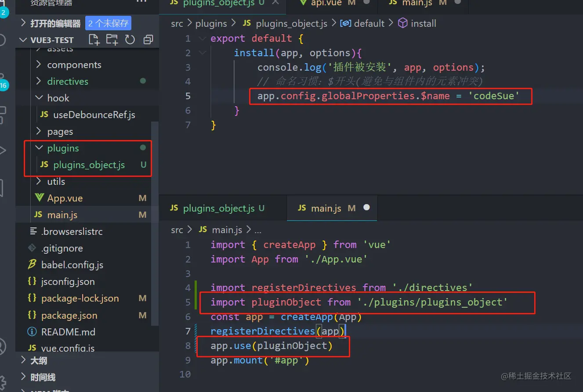Viewport: 583px width, 392px height.
Task: Click the explorer panel vertical scrollbar
Action: (x=155, y=224)
